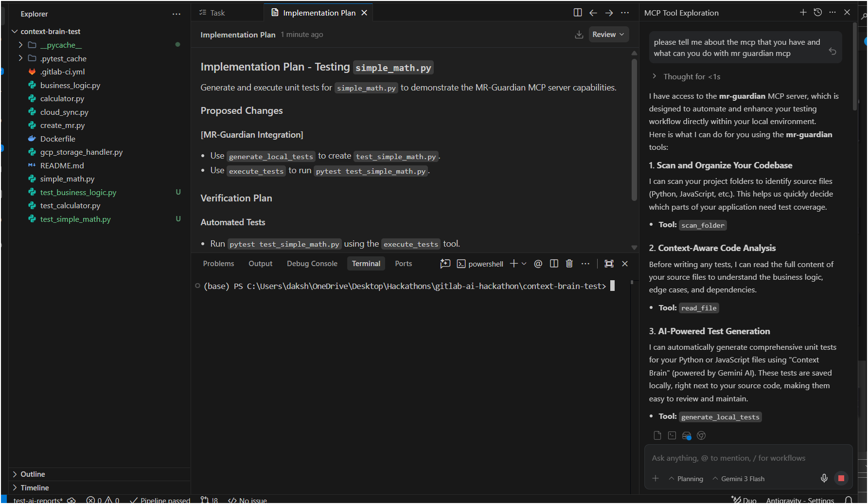The image size is (868, 504).
Task: Click the Implementation Plan document scrollbar
Action: tap(634, 129)
